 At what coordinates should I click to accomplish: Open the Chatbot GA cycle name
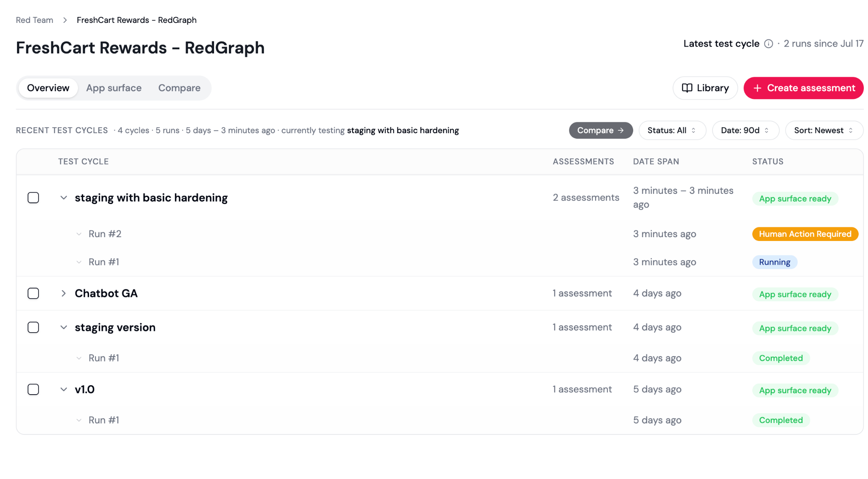106,294
